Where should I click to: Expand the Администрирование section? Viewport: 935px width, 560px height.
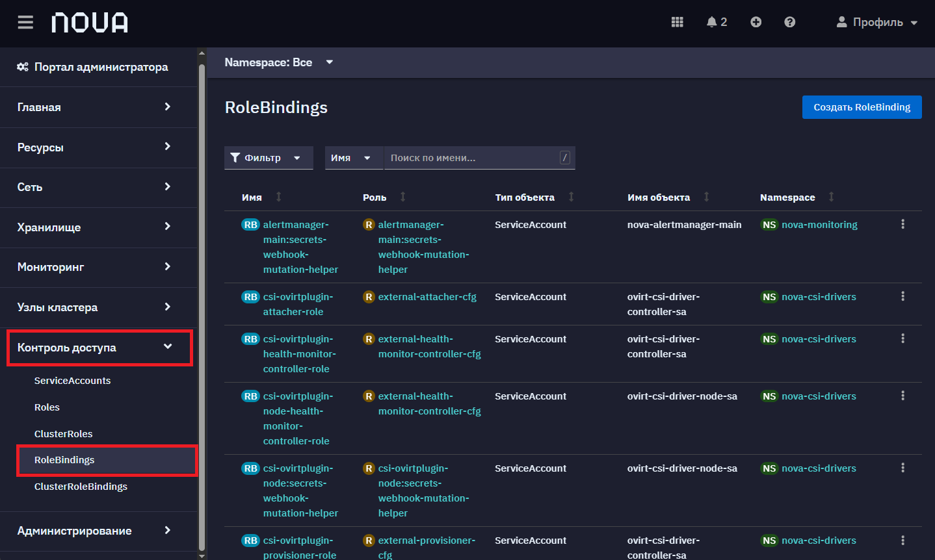(99, 531)
